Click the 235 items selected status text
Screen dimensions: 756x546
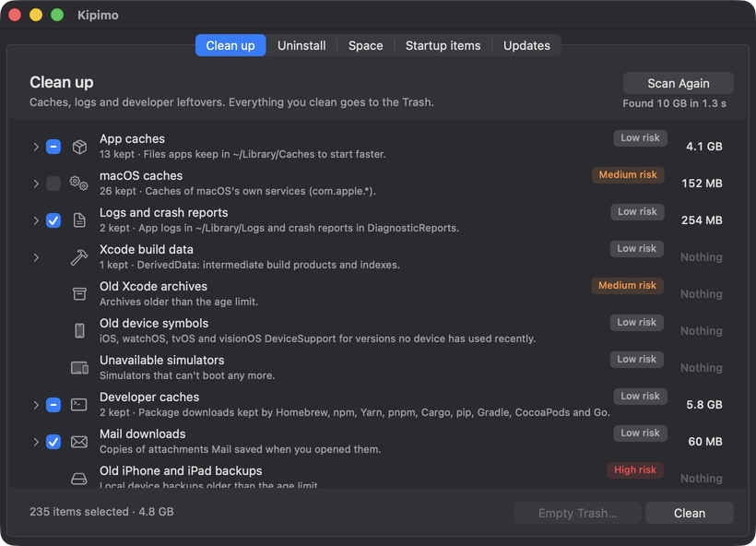(101, 512)
